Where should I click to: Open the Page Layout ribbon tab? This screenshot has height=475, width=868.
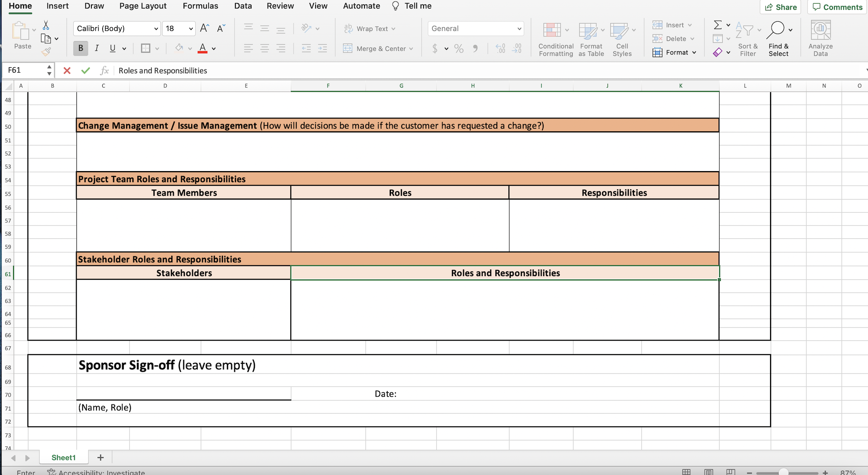(x=143, y=6)
